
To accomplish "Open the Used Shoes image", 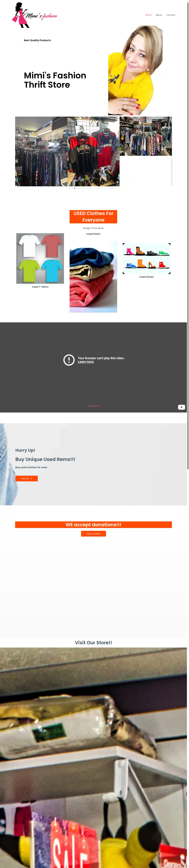I will (147, 258).
